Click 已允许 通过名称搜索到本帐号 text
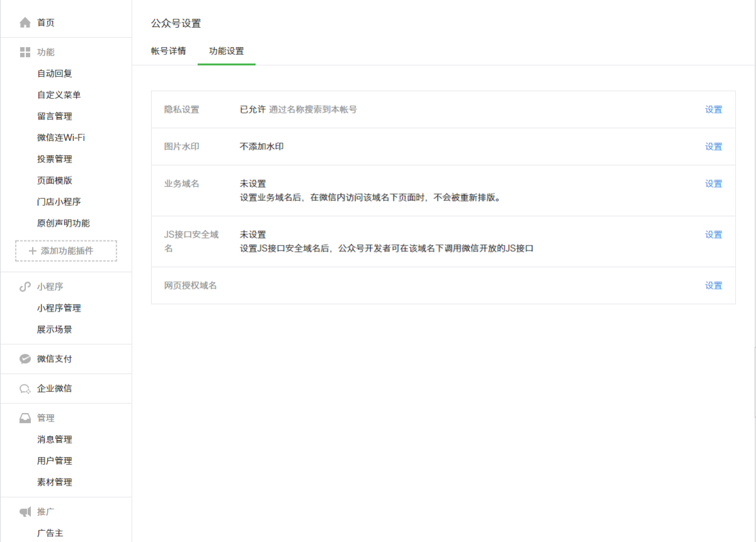Viewport: 756px width, 542px height. 299,110
